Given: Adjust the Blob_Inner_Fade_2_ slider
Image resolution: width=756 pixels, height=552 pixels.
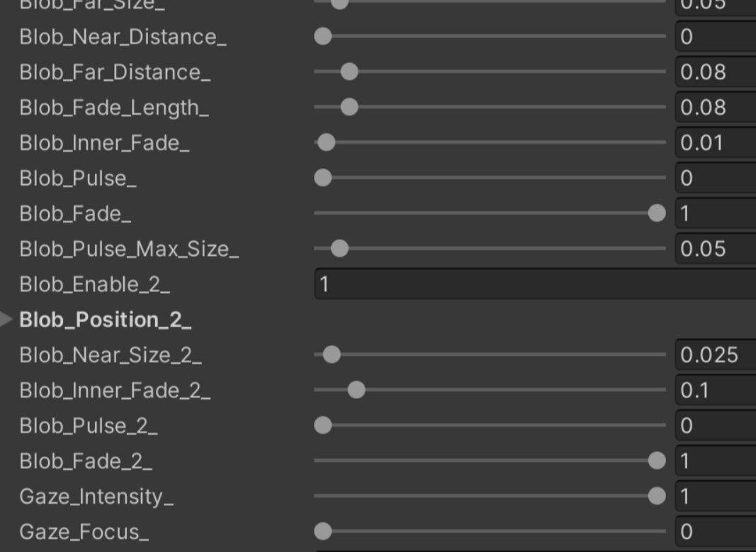Looking at the screenshot, I should click(x=355, y=388).
